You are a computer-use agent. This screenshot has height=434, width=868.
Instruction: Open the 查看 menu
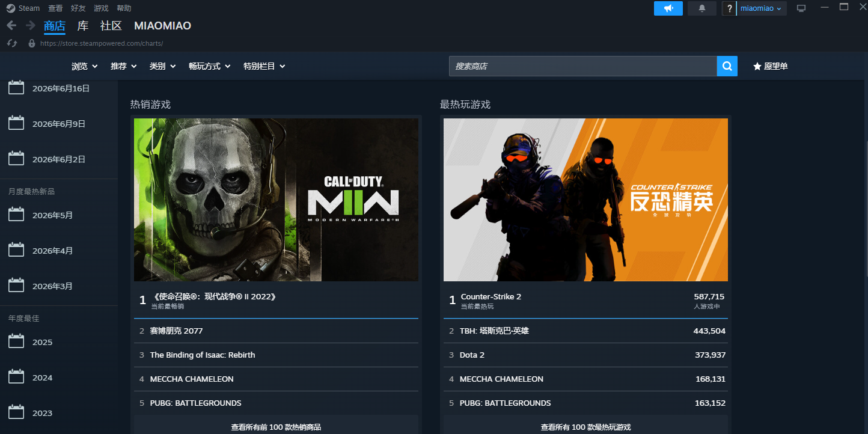55,8
